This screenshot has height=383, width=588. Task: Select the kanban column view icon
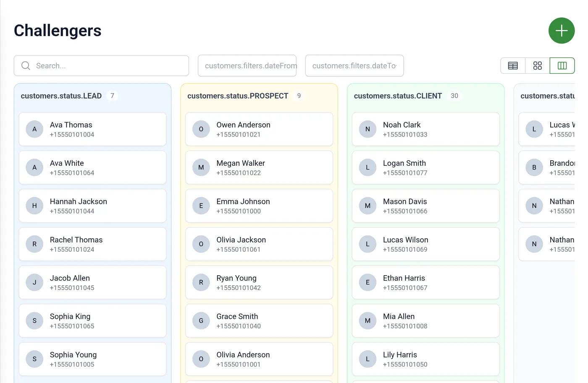click(562, 66)
